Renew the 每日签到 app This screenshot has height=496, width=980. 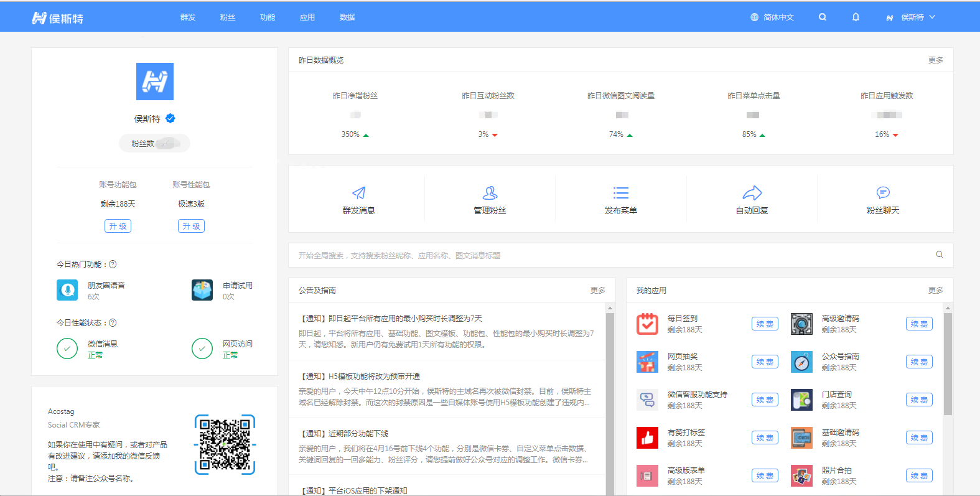pyautogui.click(x=765, y=324)
